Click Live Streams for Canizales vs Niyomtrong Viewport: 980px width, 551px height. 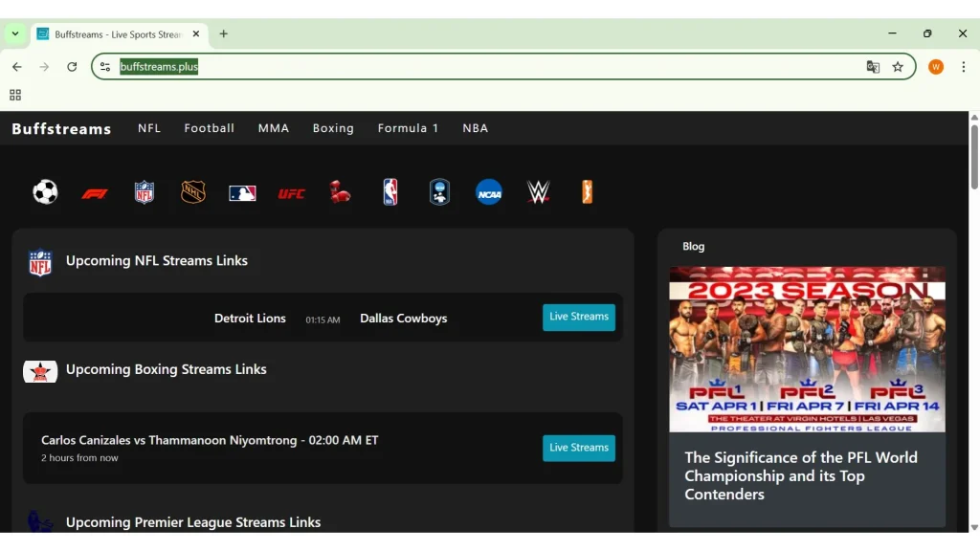pyautogui.click(x=578, y=447)
